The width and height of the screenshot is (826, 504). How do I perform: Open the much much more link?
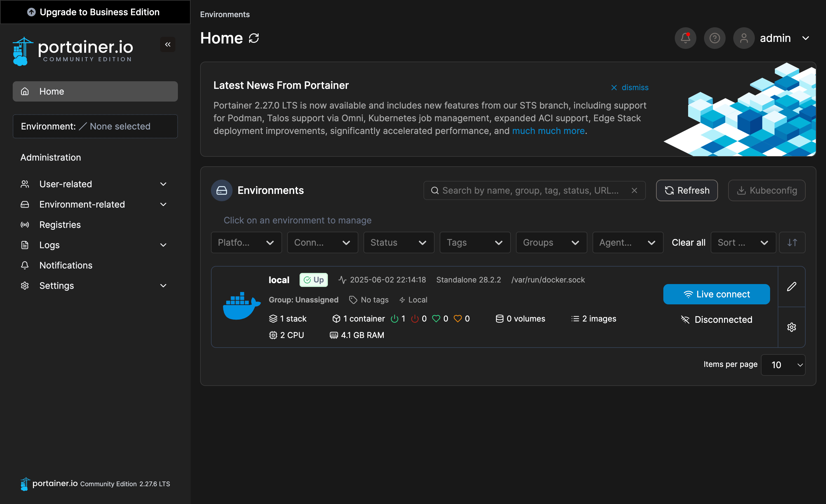(x=548, y=131)
